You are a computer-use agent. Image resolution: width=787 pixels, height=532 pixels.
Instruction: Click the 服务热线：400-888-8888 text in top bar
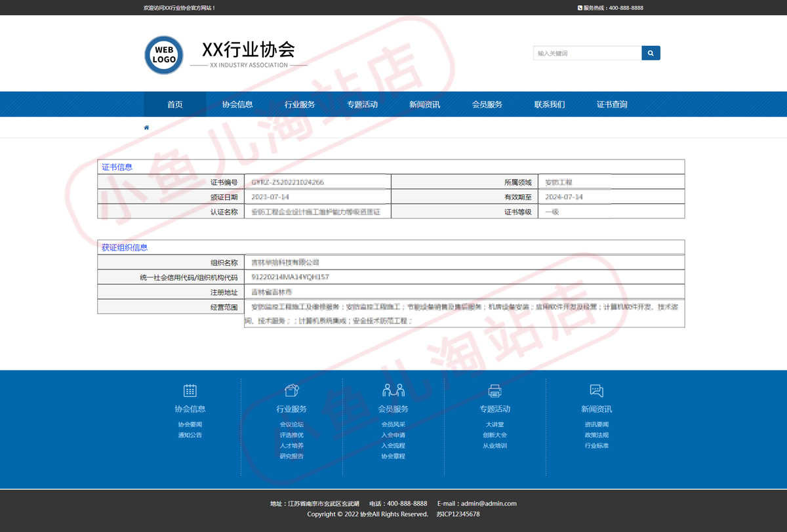point(613,8)
